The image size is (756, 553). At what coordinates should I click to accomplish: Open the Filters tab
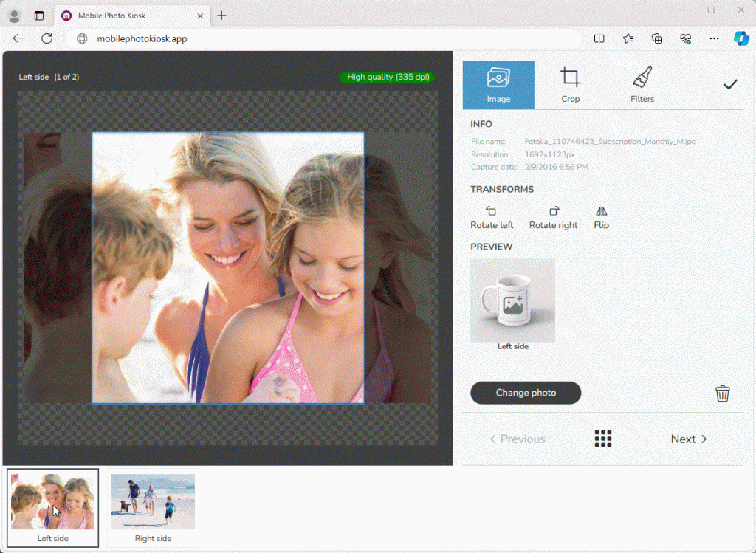click(642, 83)
